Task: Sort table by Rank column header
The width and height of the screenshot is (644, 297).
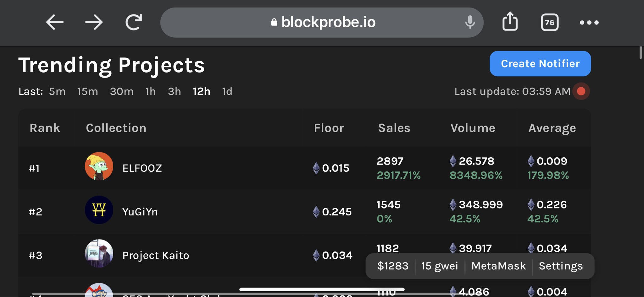Action: click(45, 128)
